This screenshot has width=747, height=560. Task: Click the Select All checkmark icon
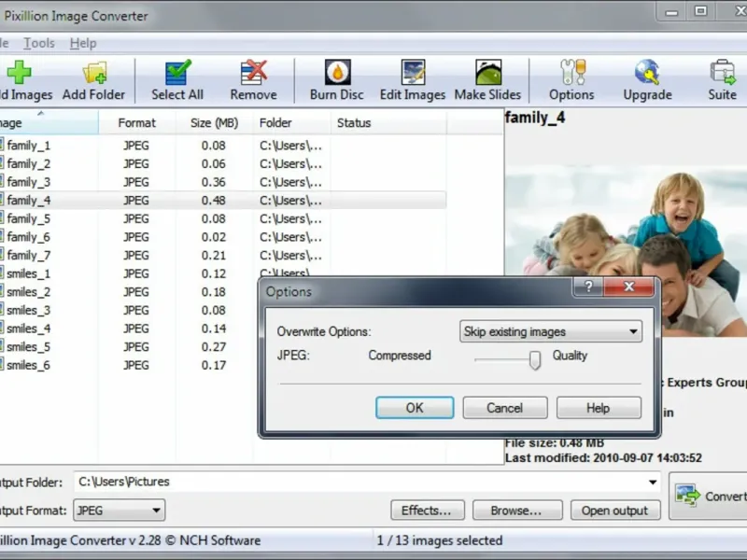177,73
